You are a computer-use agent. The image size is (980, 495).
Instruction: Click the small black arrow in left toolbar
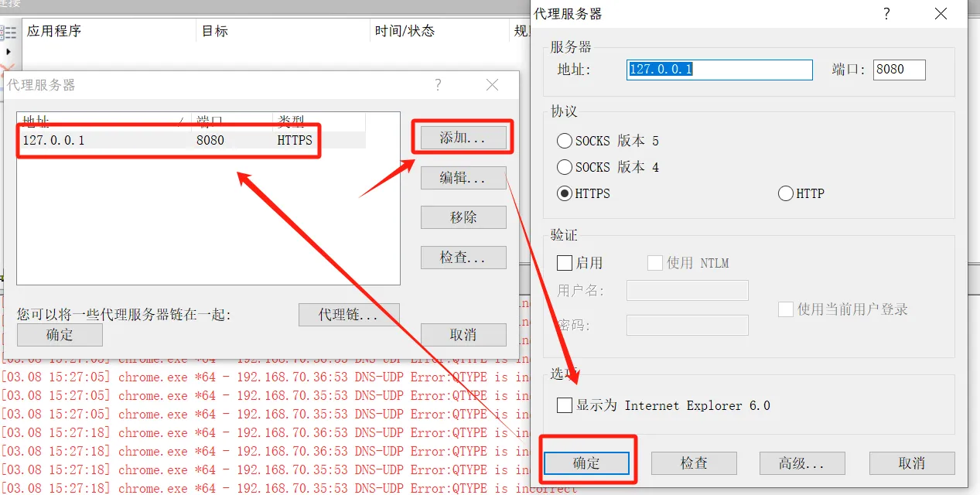click(x=7, y=53)
